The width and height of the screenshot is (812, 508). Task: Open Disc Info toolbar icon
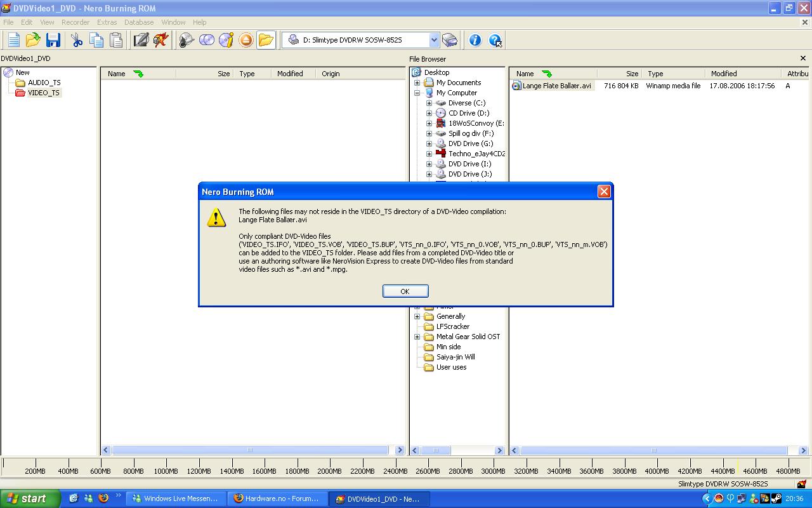pos(226,40)
